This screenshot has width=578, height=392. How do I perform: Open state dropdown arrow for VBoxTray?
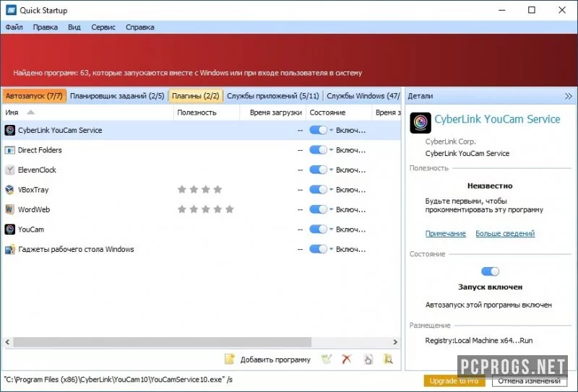331,190
